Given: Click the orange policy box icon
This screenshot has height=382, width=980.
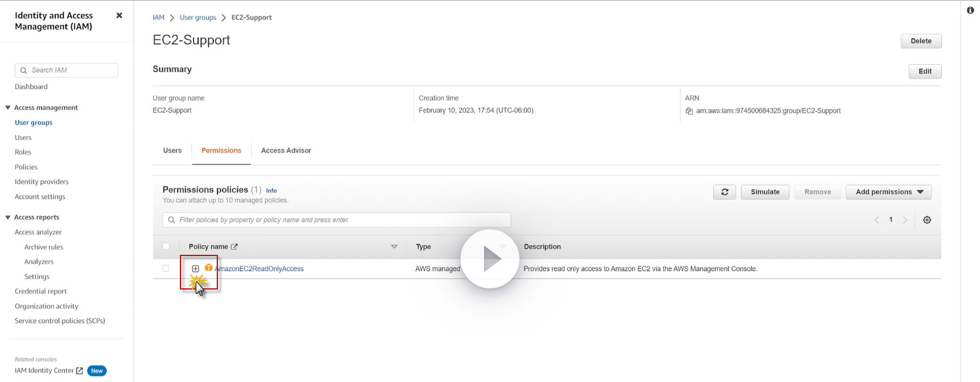Looking at the screenshot, I should pos(209,267).
